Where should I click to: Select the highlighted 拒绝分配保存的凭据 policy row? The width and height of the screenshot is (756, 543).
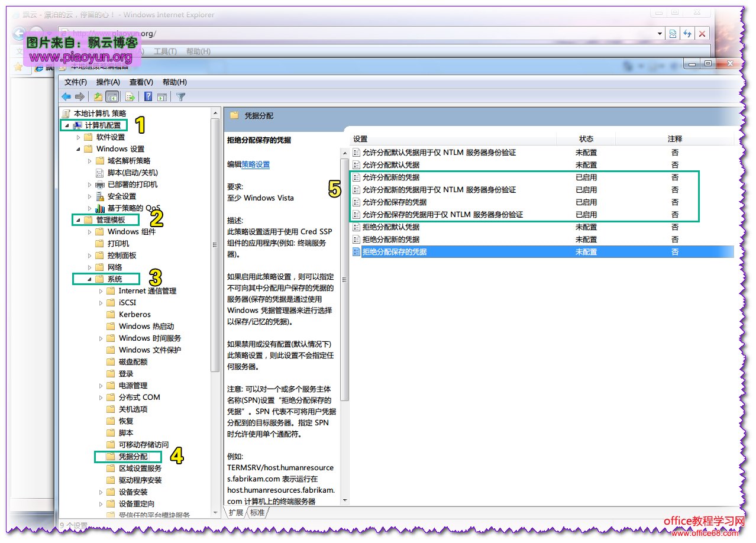(x=542, y=252)
